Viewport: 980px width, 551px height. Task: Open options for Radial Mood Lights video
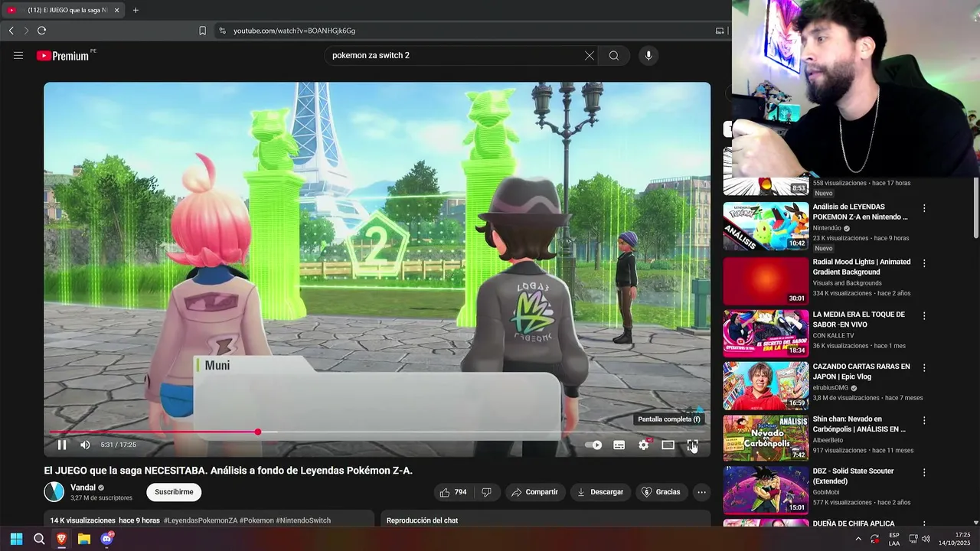tap(924, 263)
